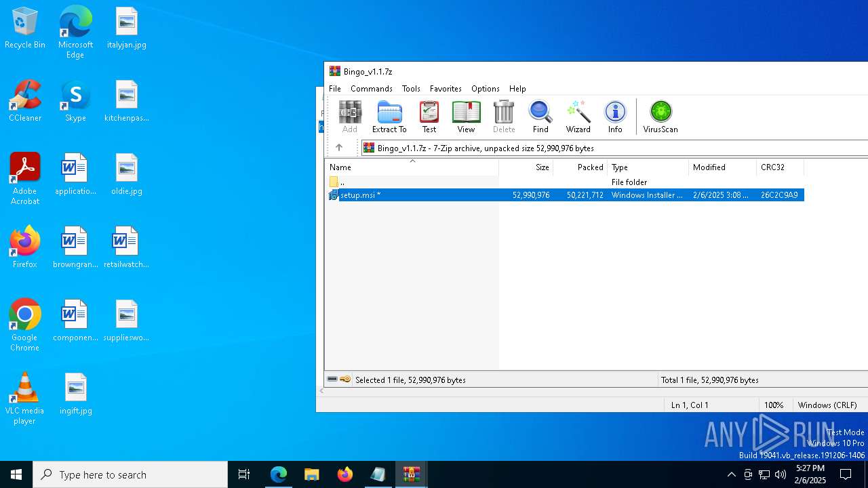Run the Test archive tool
This screenshot has height=488, width=868.
point(429,117)
